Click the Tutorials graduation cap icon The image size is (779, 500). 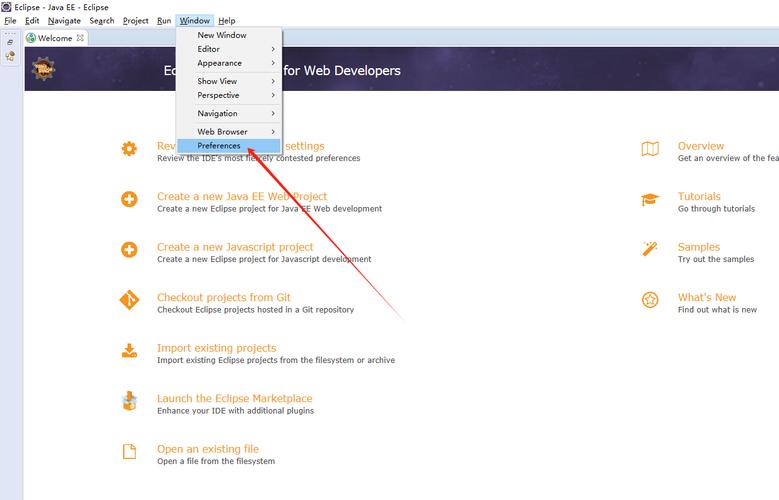pyautogui.click(x=650, y=199)
